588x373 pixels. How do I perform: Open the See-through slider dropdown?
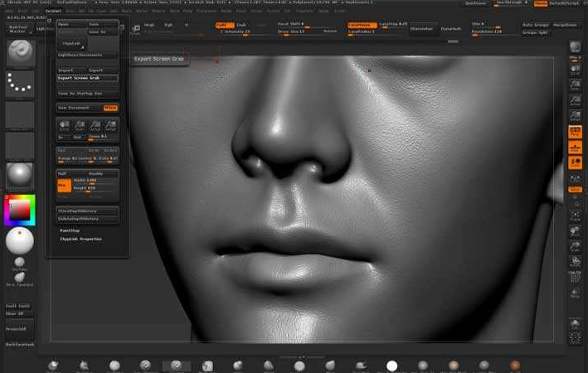click(513, 3)
